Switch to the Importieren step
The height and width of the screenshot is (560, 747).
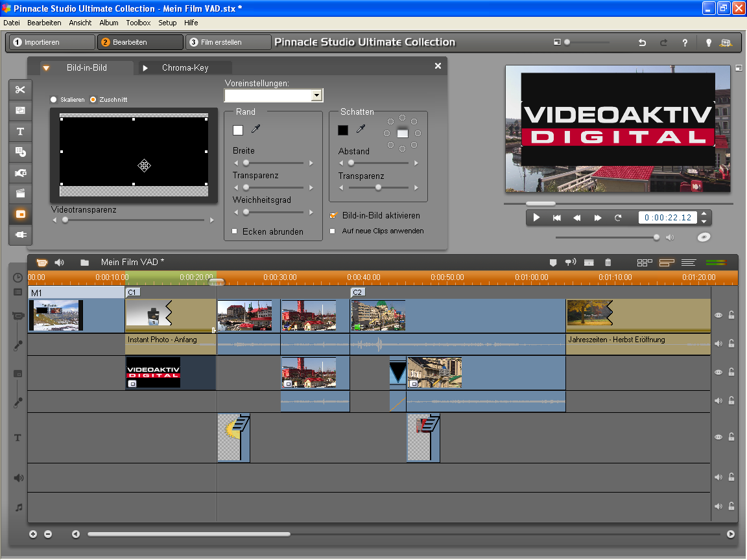click(52, 42)
